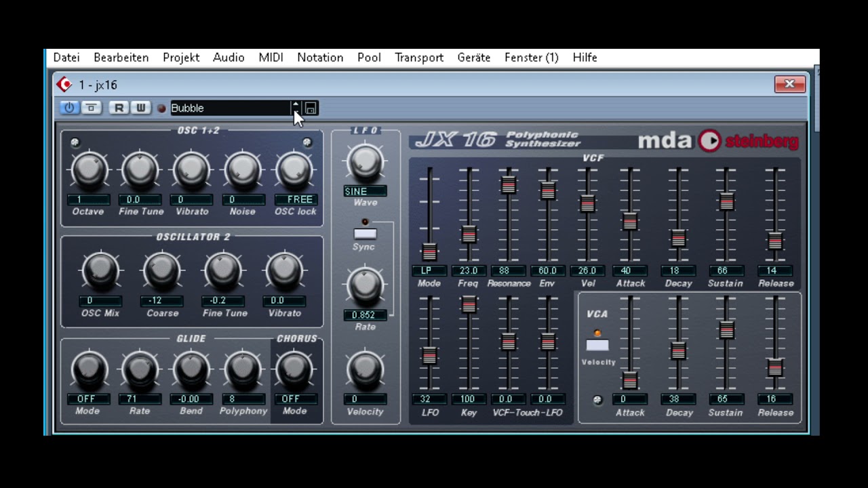Click the VCF Key slider handle
Screen dimensions: 868x488
[469, 304]
